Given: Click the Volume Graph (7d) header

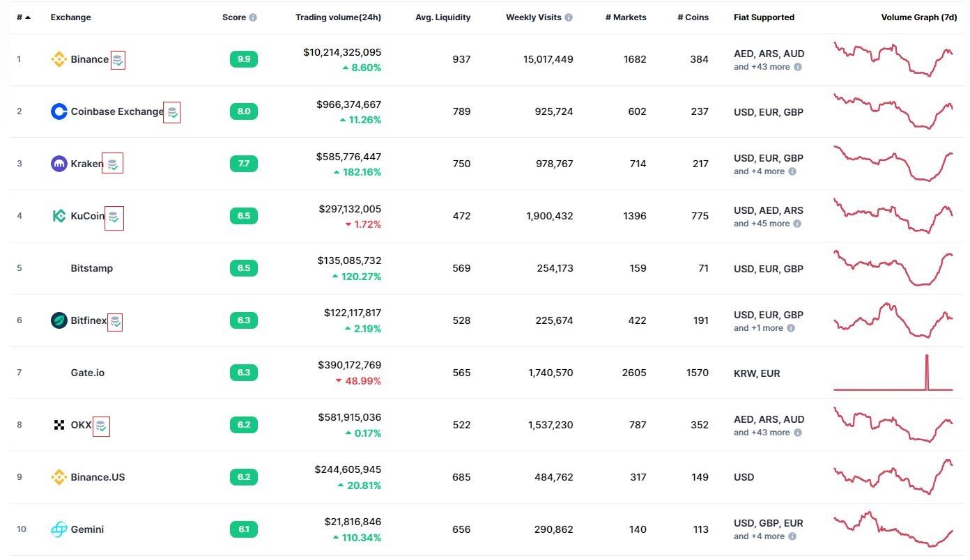Looking at the screenshot, I should point(919,17).
